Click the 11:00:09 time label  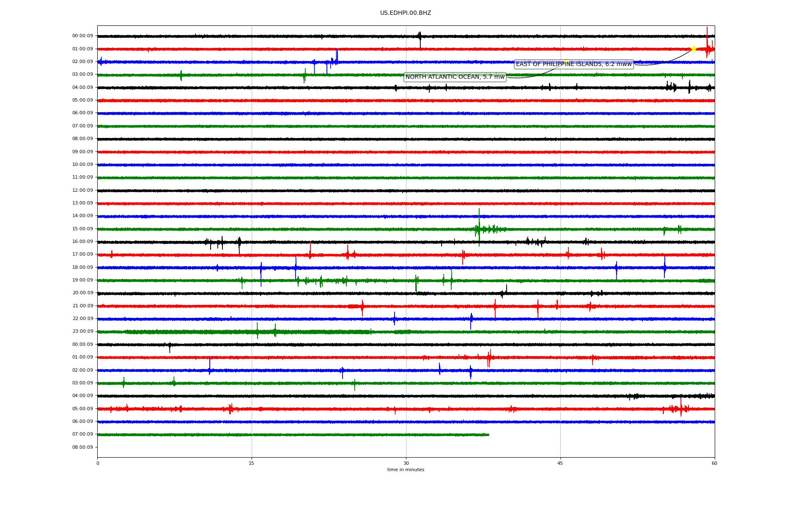tap(83, 177)
